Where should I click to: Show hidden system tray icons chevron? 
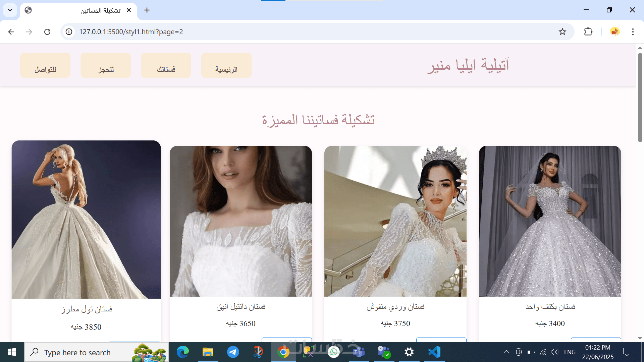click(x=506, y=352)
